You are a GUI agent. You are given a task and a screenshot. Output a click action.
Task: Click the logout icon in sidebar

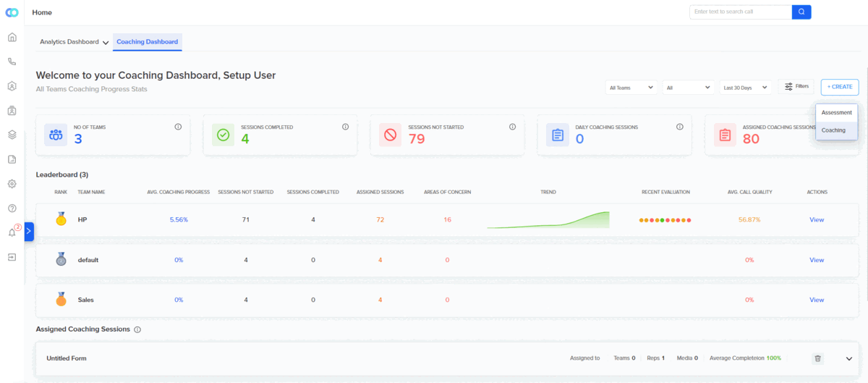pos(12,257)
